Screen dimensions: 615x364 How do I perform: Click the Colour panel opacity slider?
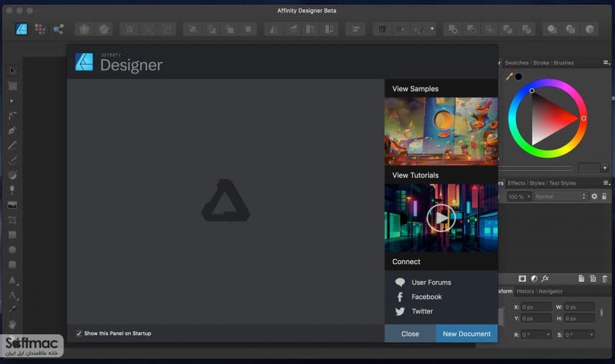click(535, 168)
